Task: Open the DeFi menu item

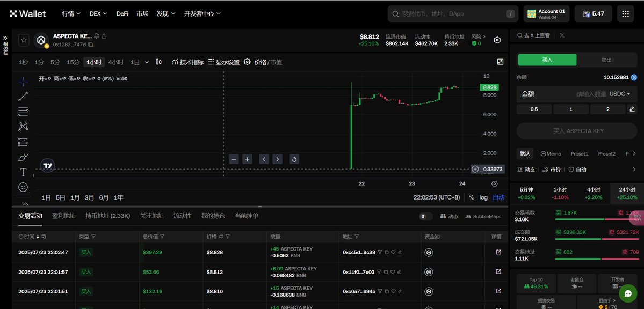Action: (x=122, y=13)
